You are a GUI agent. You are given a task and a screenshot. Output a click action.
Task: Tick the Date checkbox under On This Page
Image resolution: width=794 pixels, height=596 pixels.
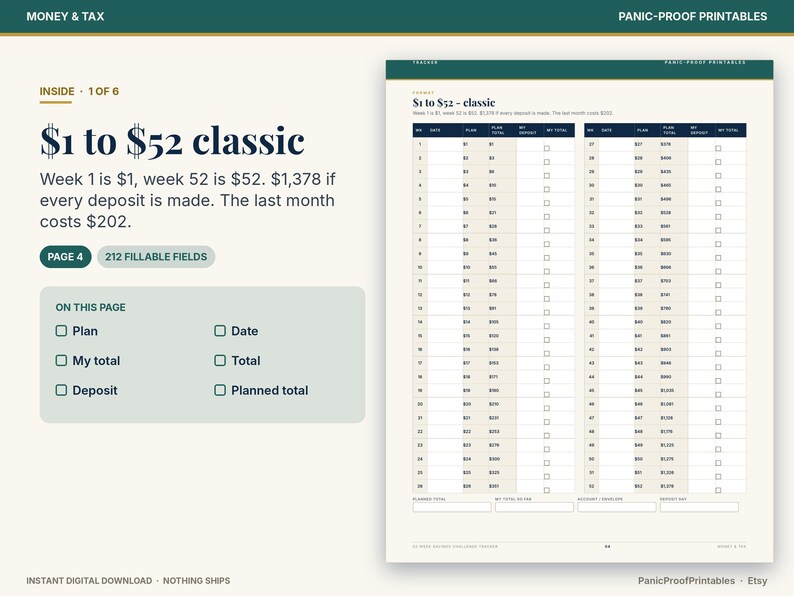point(220,331)
